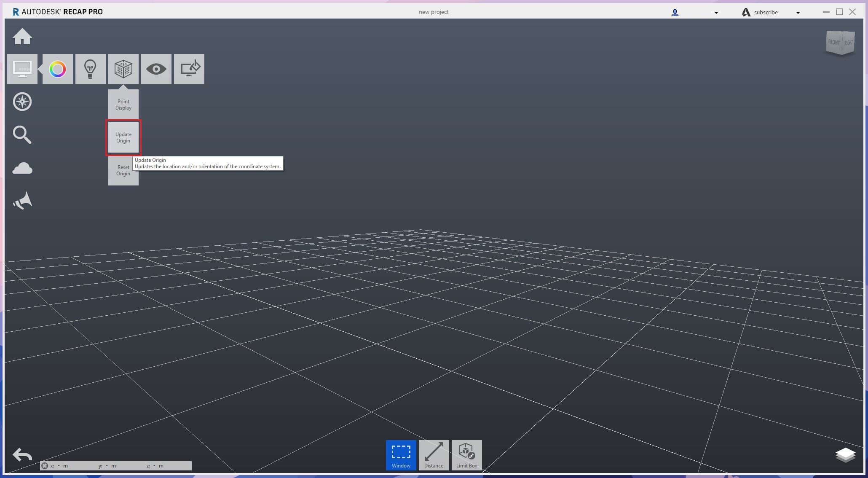Click the Home icon
The width and height of the screenshot is (868, 478).
22,37
